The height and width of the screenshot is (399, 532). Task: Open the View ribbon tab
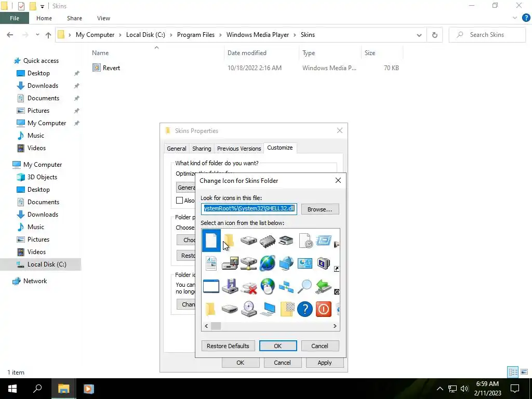tap(103, 18)
